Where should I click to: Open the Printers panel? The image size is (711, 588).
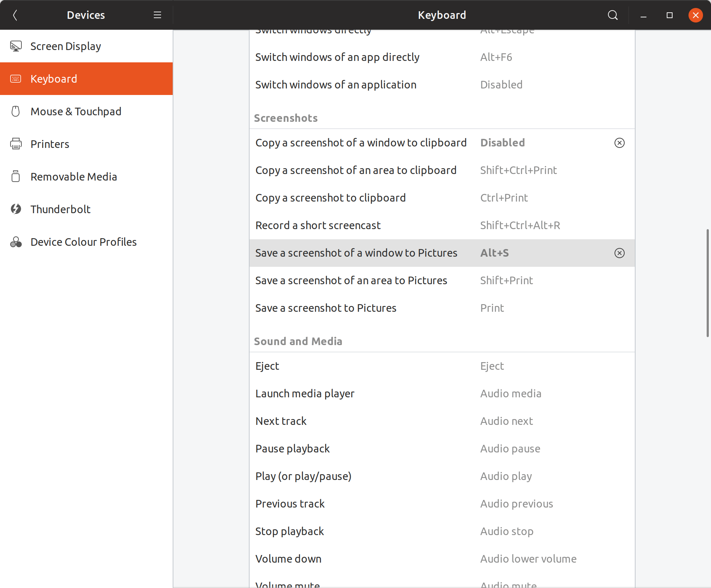click(86, 144)
